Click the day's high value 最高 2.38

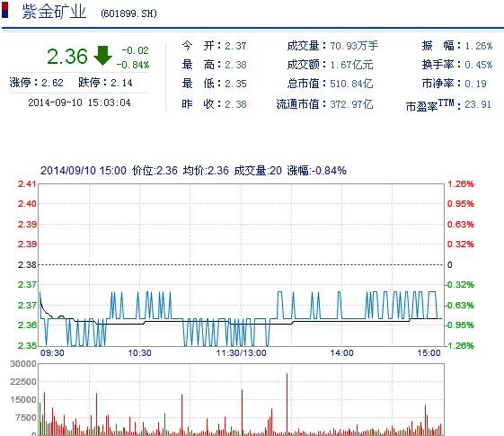[235, 65]
